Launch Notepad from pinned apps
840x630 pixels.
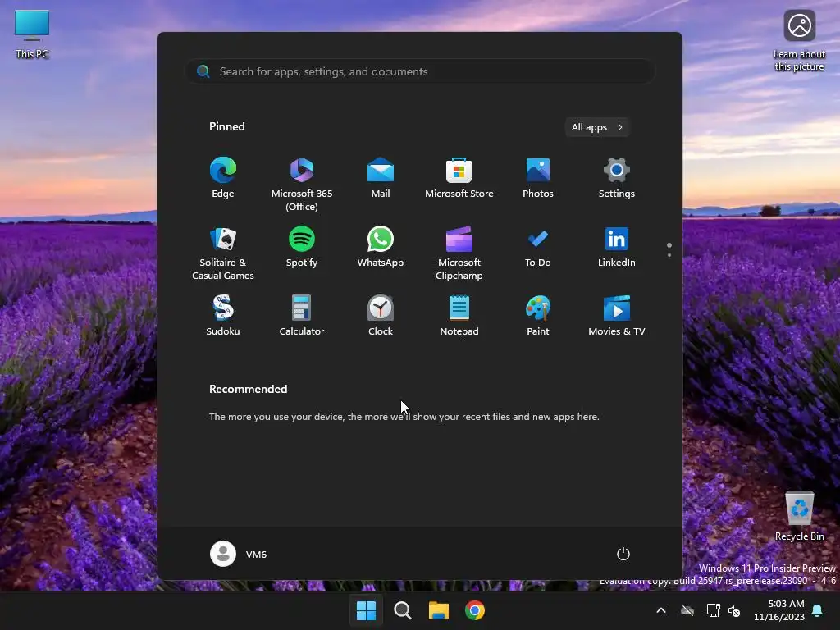click(459, 316)
